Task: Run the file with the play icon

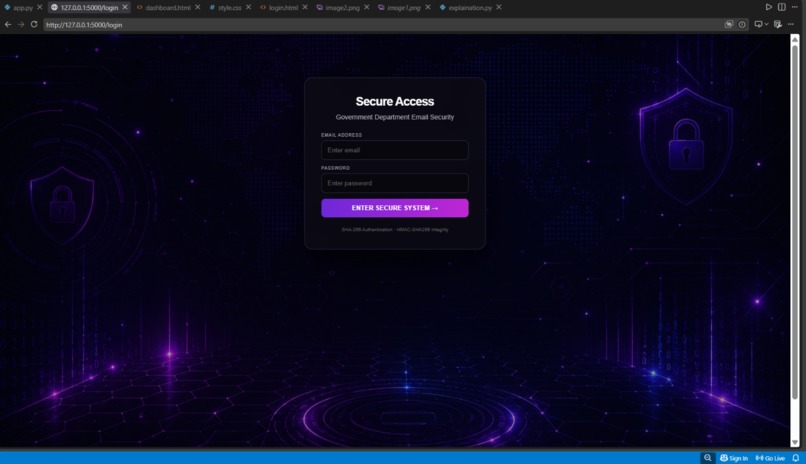Action: 768,7
